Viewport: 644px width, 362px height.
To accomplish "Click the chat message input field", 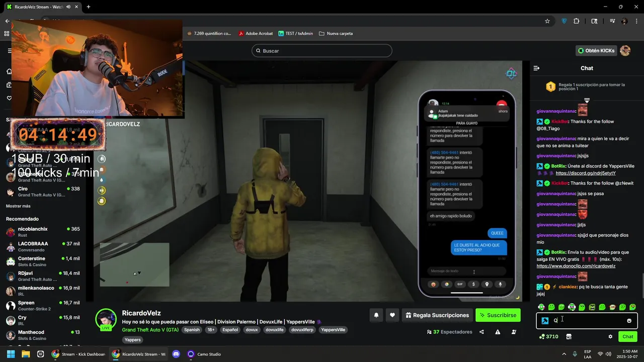I will pos(587,321).
